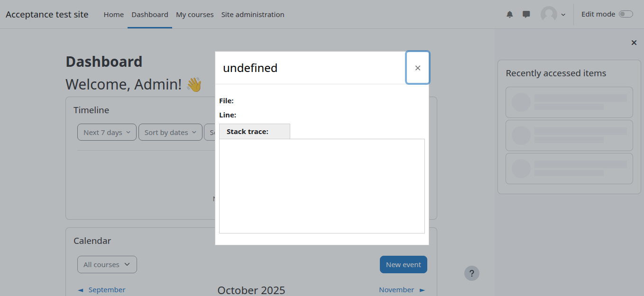This screenshot has height=296, width=644.
Task: Close the undefined error dialog
Action: (x=417, y=68)
